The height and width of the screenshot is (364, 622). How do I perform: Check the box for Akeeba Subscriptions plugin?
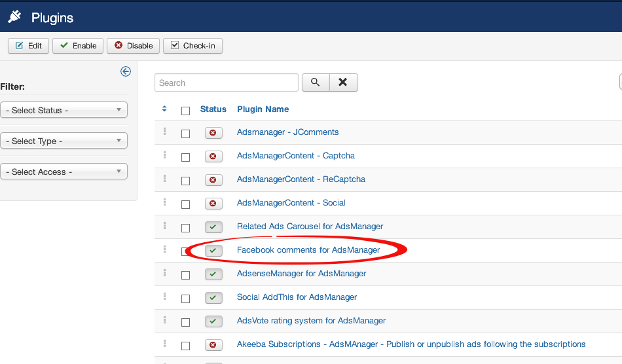point(186,346)
